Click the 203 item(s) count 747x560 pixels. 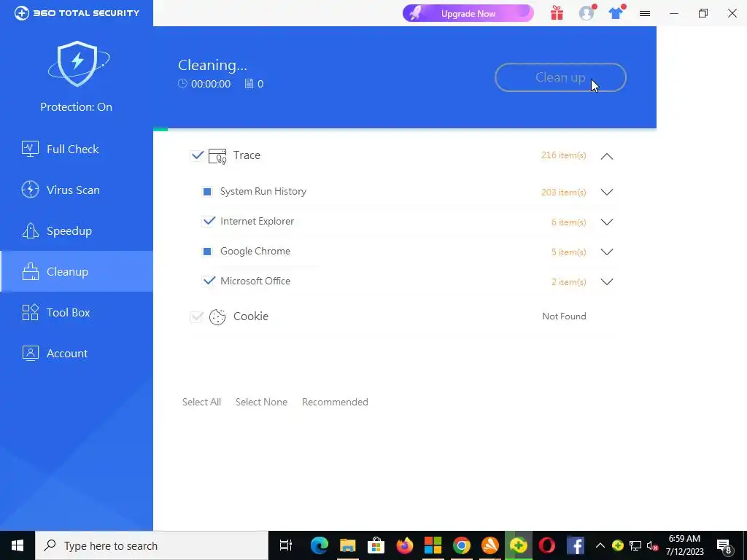[564, 192]
